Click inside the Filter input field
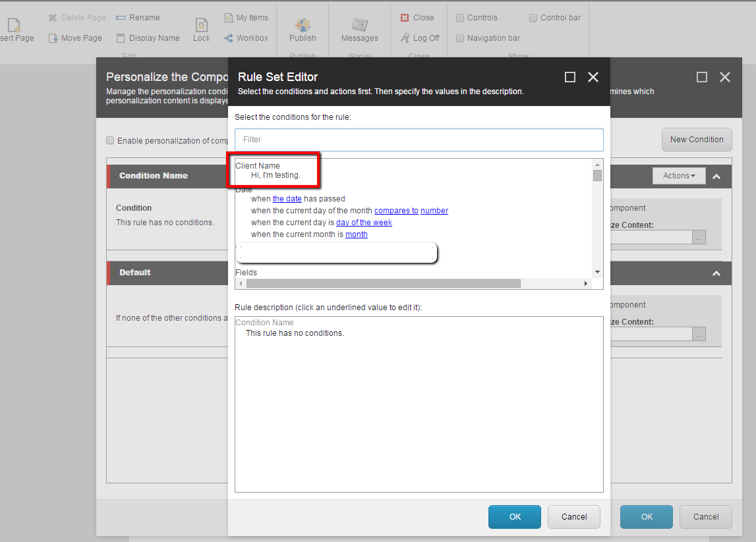This screenshot has height=542, width=756. pyautogui.click(x=419, y=140)
